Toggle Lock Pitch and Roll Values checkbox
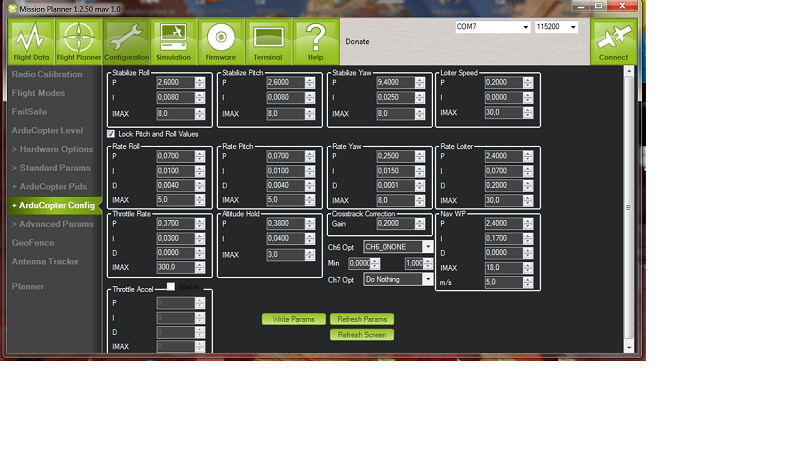 coord(111,134)
